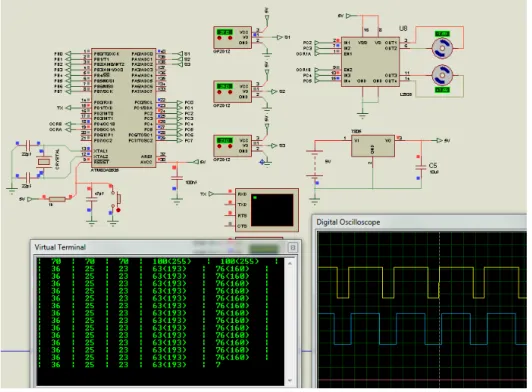Select the 100nF capacitor on AVCC line
The height and width of the screenshot is (392, 532).
point(176,178)
